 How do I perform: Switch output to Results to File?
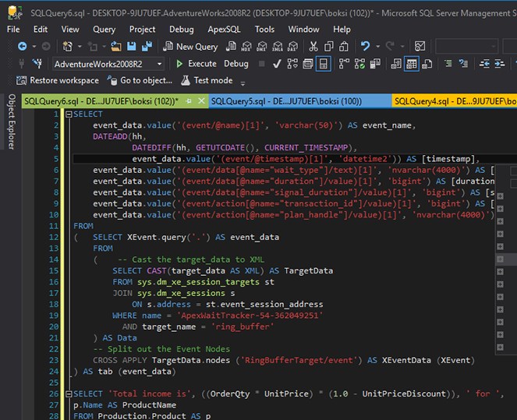(x=427, y=64)
